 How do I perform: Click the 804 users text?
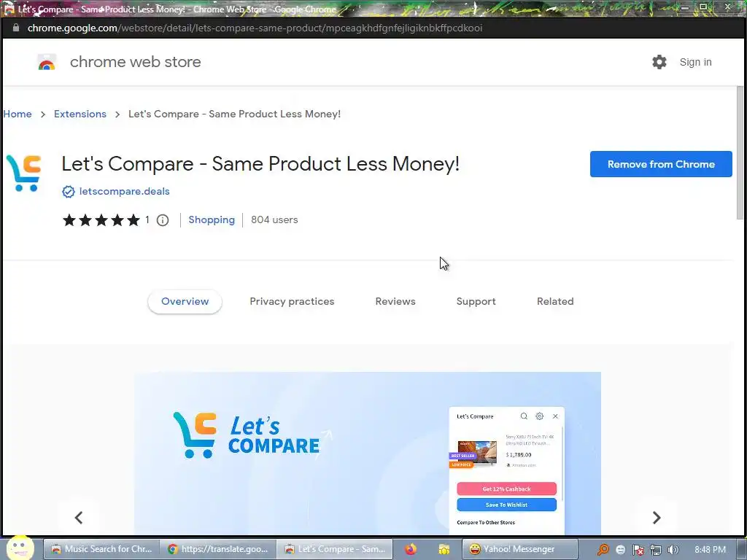[274, 219]
